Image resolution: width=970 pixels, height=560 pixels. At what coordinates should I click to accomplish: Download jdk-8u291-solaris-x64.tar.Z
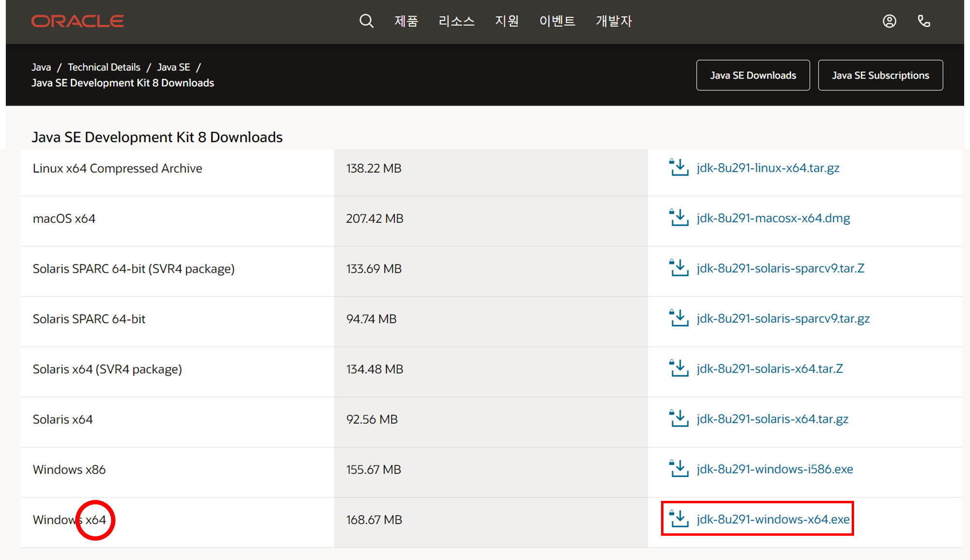pos(770,368)
